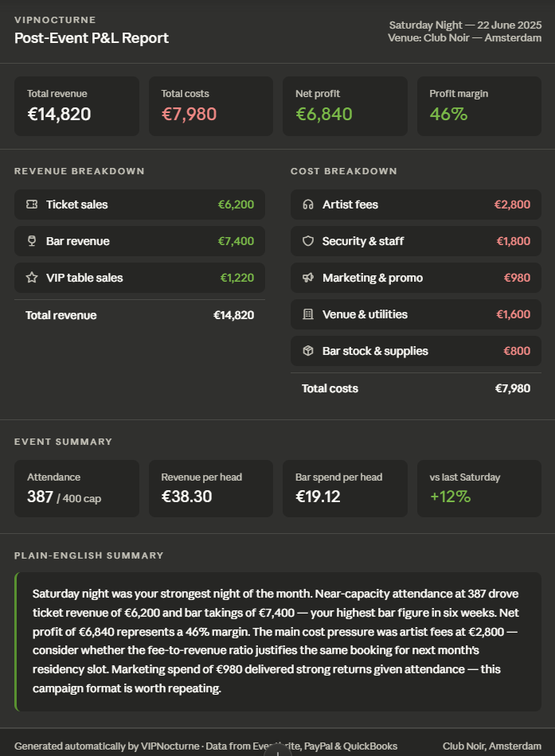Click the VIPNocturne brand label
This screenshot has height=756, width=555.
click(55, 20)
